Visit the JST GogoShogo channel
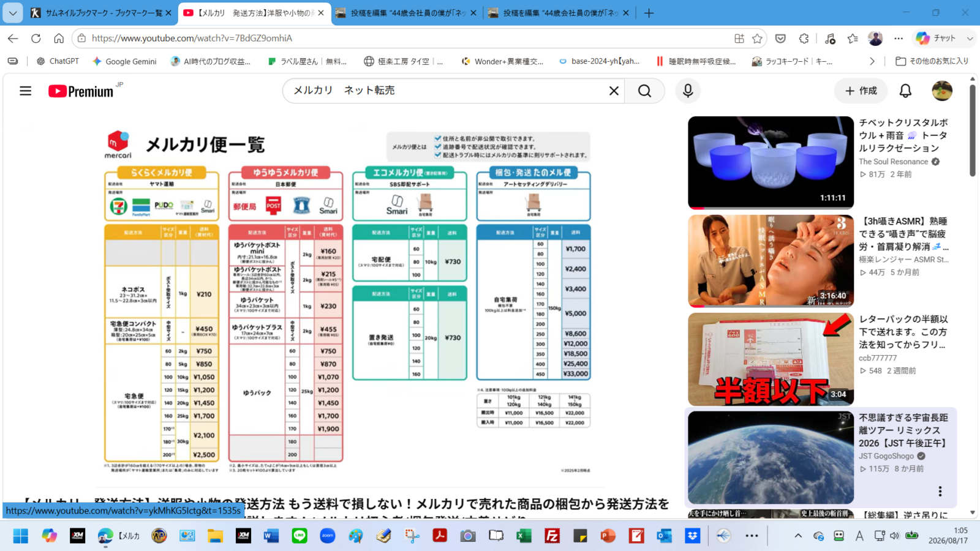This screenshot has height=551, width=980. pos(886,456)
